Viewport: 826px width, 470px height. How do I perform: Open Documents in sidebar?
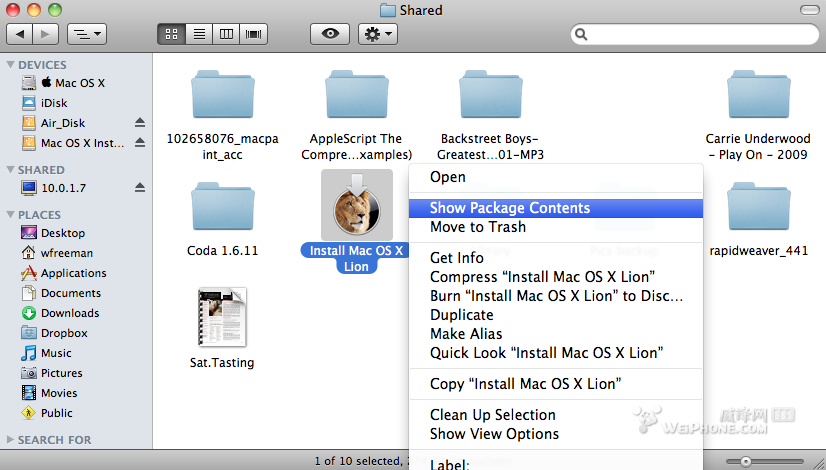(61, 293)
